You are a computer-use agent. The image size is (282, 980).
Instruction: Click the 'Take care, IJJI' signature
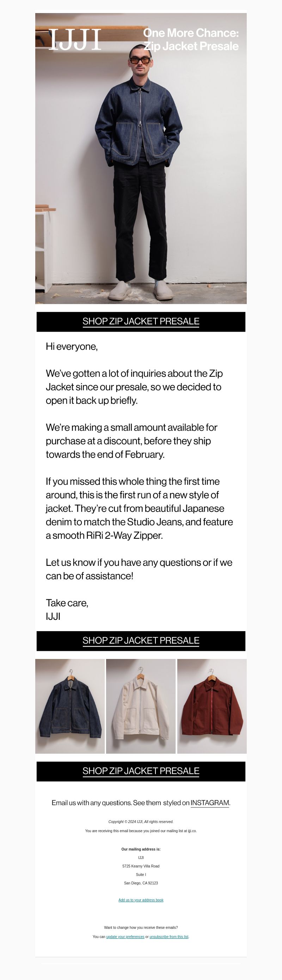click(67, 610)
